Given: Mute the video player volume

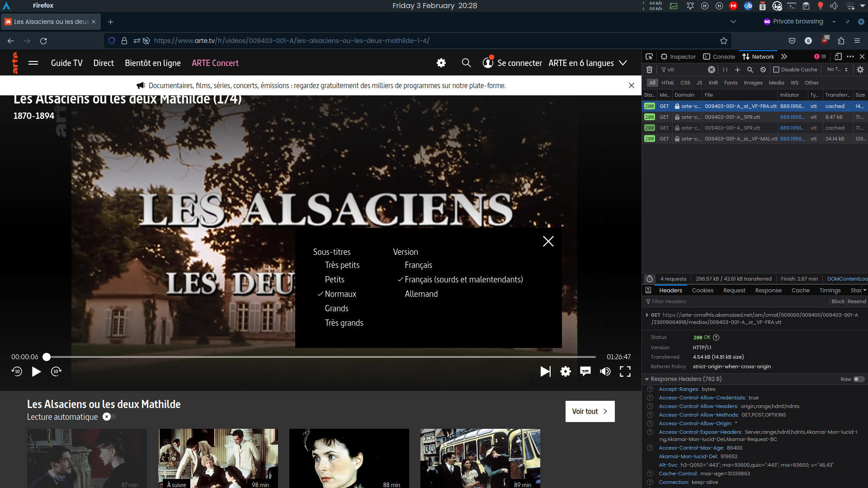Looking at the screenshot, I should click(x=605, y=371).
